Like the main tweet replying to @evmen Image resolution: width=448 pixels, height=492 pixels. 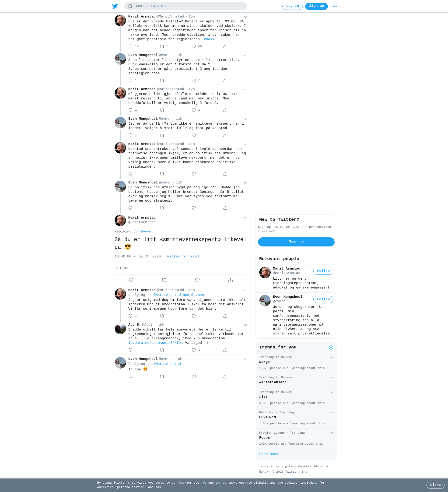pyautogui.click(x=197, y=280)
